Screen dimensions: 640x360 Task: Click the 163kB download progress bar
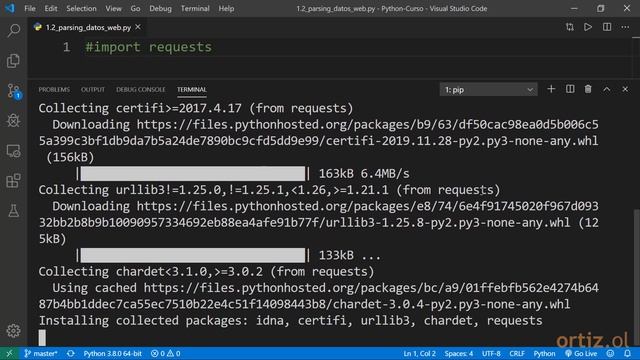click(193, 173)
